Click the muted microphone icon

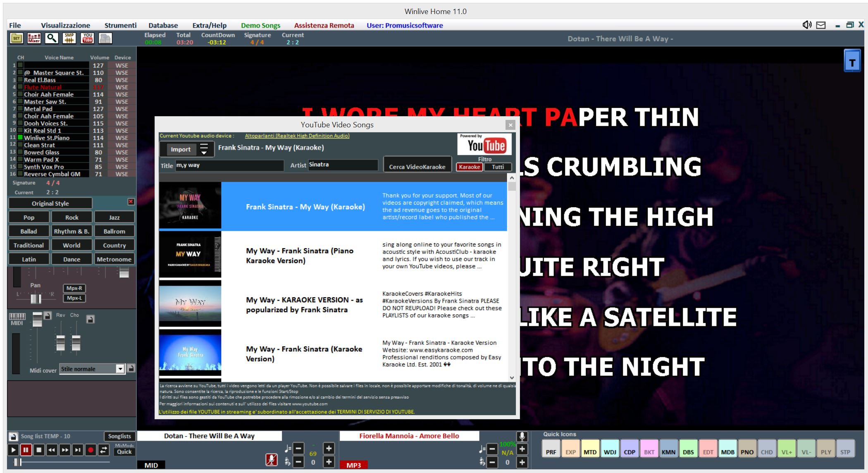pos(272,460)
